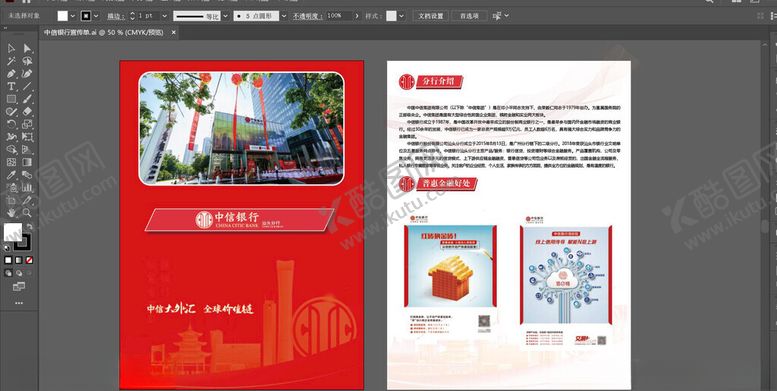Select the Symbol Sprayer tool

pyautogui.click(x=11, y=188)
